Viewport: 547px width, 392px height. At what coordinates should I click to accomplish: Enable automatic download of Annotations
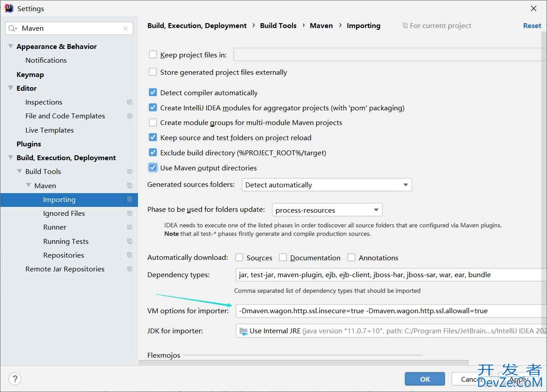click(x=351, y=258)
